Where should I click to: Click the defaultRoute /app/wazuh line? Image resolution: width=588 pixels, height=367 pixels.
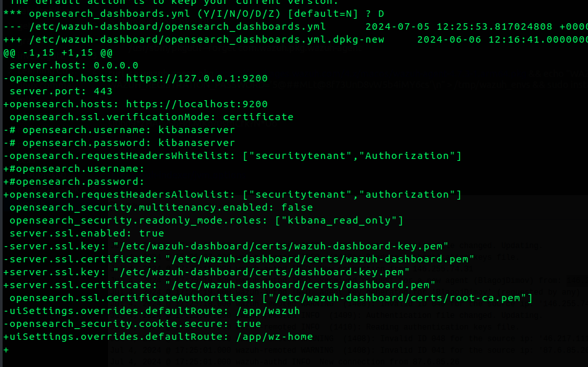tap(151, 311)
